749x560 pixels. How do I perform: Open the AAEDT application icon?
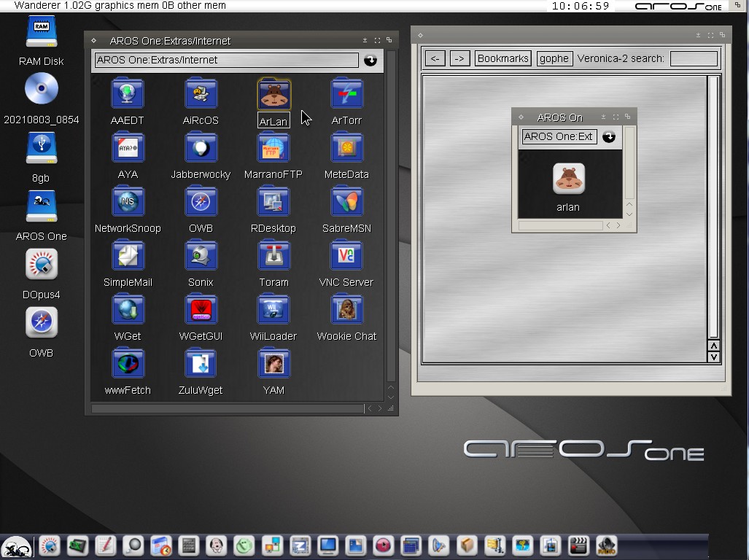coord(128,94)
